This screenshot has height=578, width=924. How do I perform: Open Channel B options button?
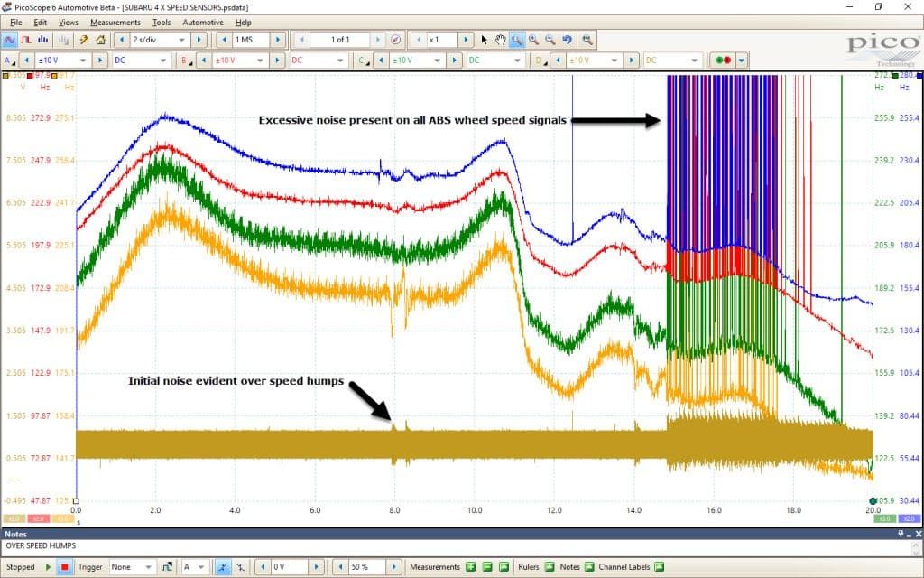tap(186, 61)
